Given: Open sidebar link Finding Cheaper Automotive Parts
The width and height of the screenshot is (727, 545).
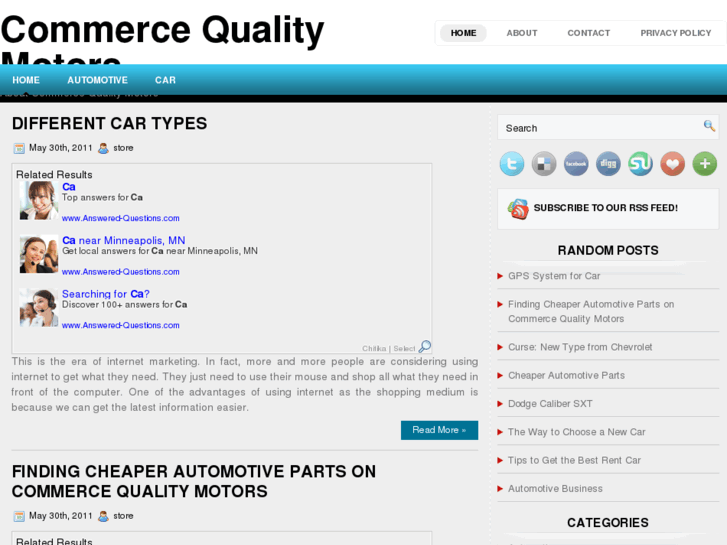Looking at the screenshot, I should coord(591,311).
